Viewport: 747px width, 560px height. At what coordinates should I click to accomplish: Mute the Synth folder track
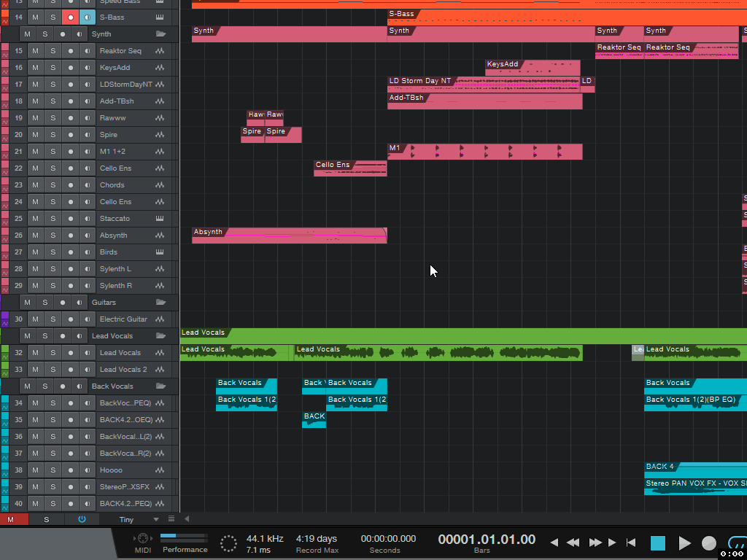coord(27,34)
